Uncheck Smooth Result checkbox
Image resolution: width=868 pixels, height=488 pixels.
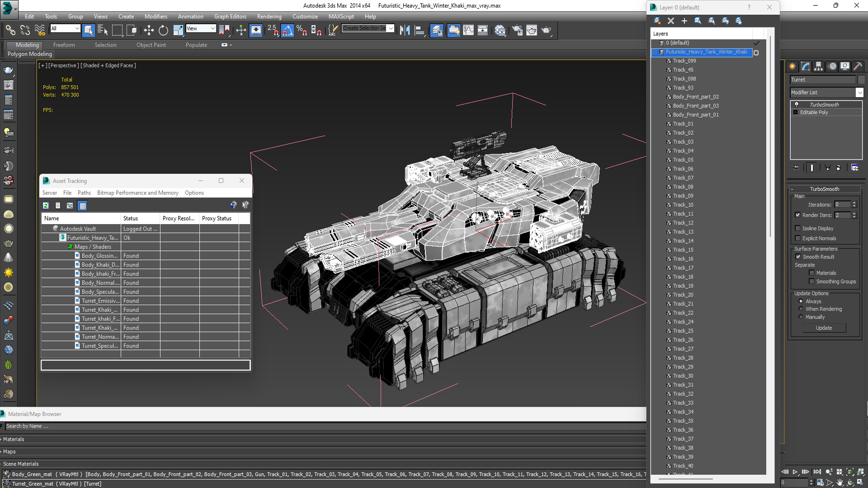tap(798, 257)
